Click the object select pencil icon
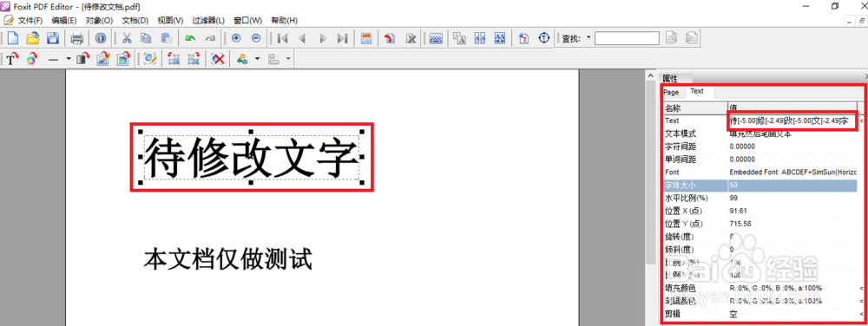 [149, 59]
